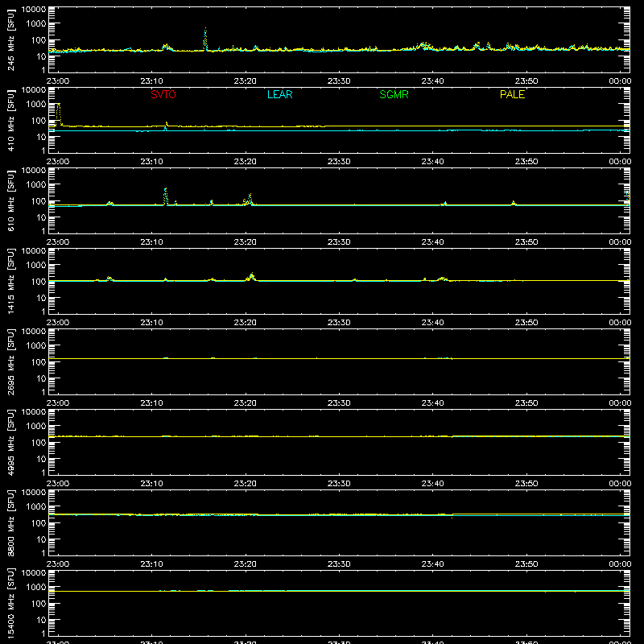
Task: Click the 410 MHz yellow spike near 23:00
Action: click(59, 114)
